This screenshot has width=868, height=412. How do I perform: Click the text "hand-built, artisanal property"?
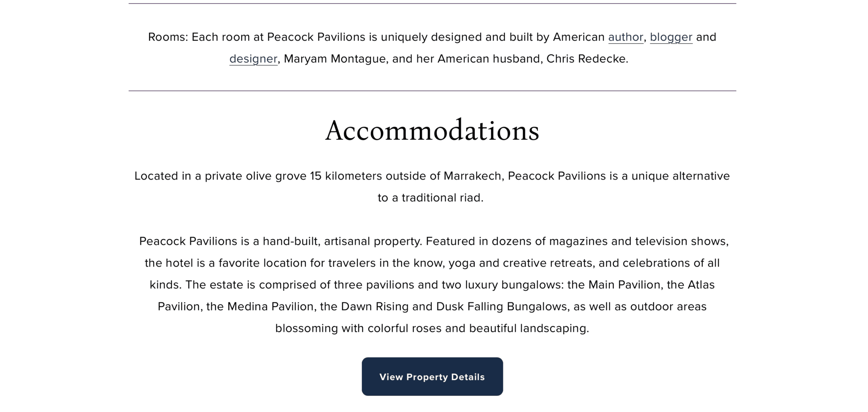point(342,241)
